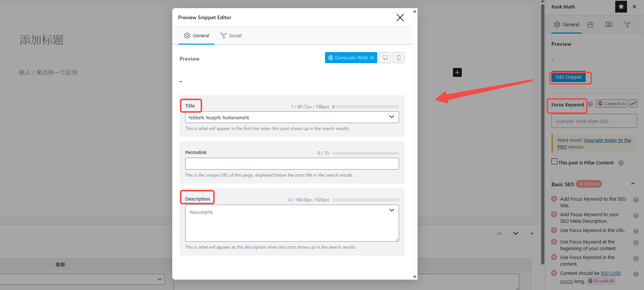Image resolution: width=644 pixels, height=290 pixels.
Task: Open the Title variables dropdown arrow
Action: coord(392,117)
